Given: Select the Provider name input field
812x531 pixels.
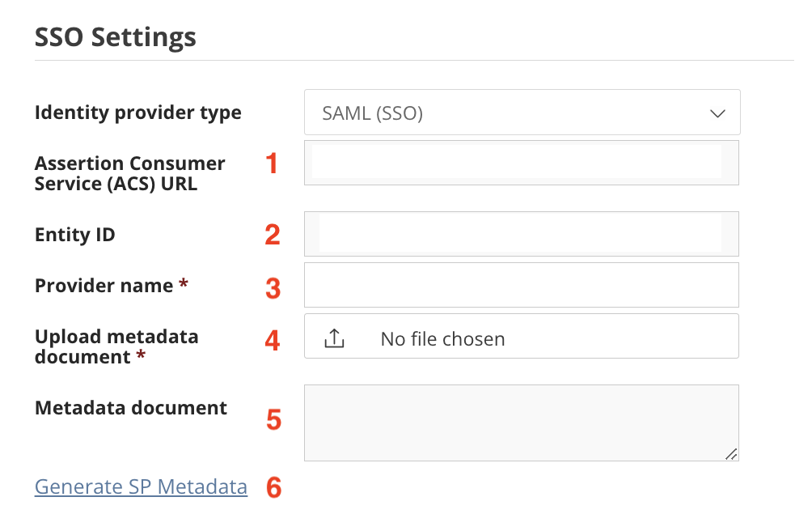Looking at the screenshot, I should (522, 285).
